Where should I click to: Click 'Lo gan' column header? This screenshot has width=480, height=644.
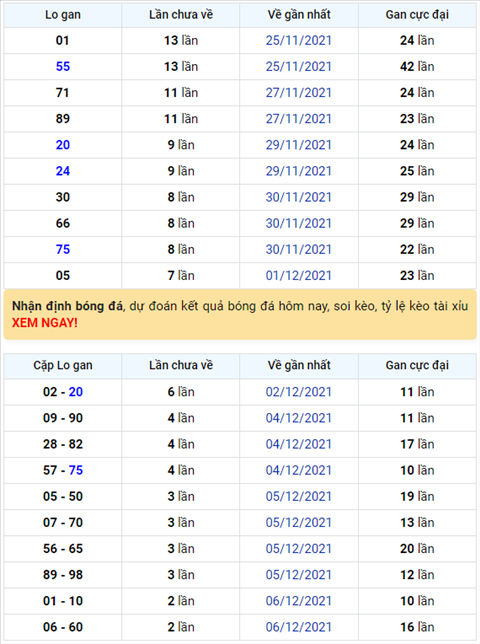(63, 15)
